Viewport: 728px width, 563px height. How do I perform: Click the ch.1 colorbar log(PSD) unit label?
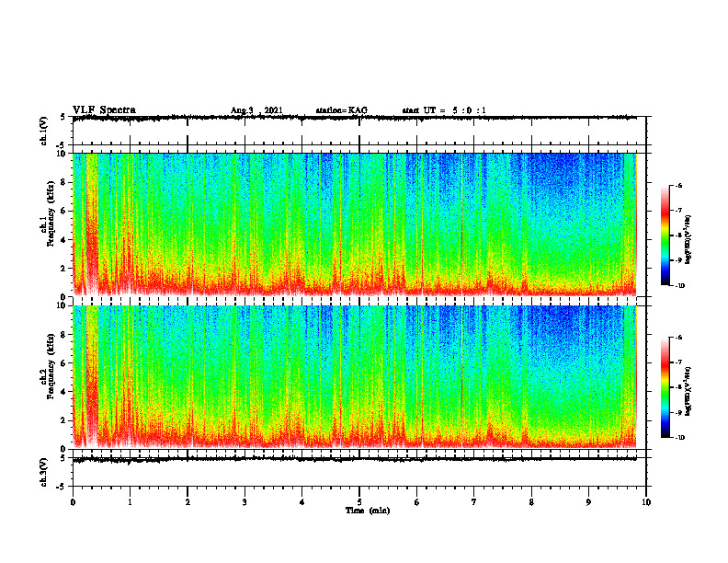tap(688, 240)
